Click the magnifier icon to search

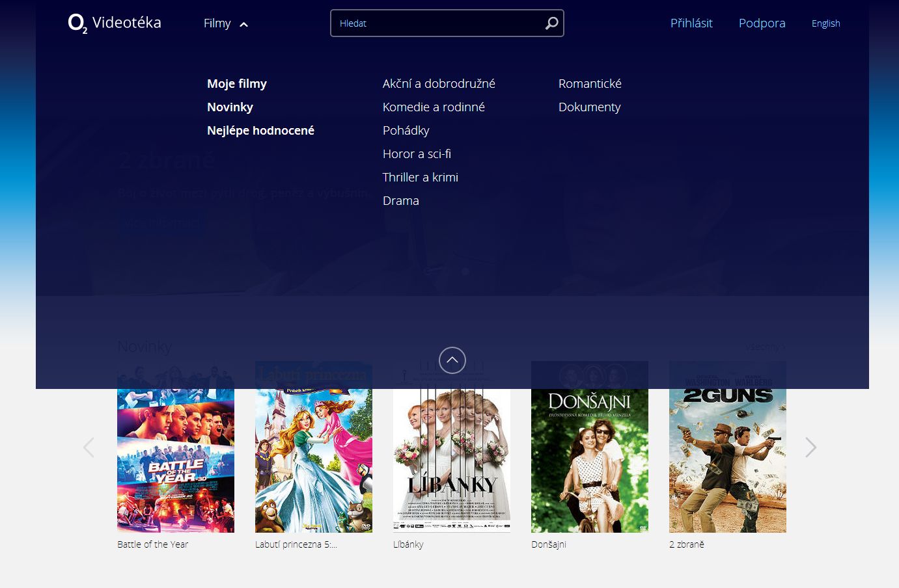tap(551, 23)
